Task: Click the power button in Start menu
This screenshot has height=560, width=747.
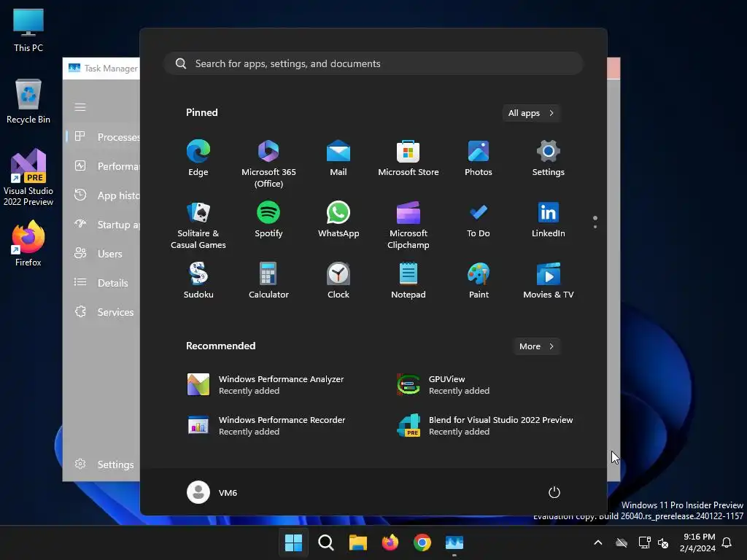Action: (554, 492)
